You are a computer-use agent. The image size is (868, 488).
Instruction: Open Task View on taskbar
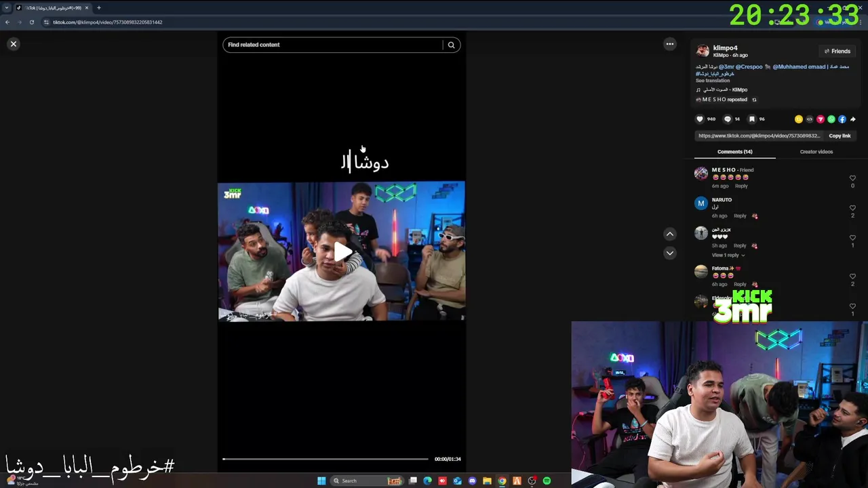412,481
